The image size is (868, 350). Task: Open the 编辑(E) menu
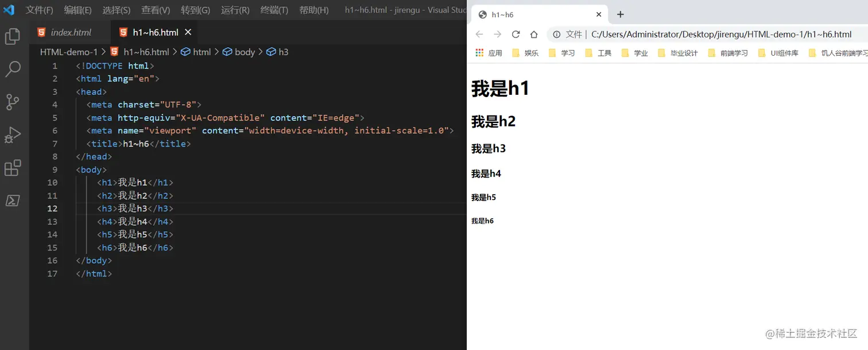click(77, 10)
